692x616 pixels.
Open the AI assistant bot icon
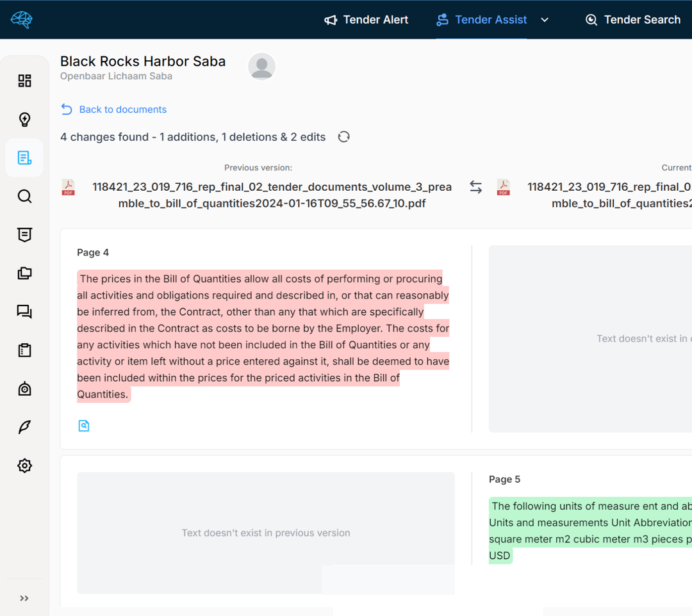pyautogui.click(x=24, y=388)
